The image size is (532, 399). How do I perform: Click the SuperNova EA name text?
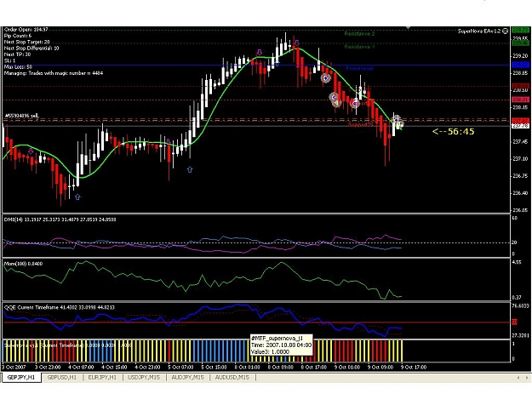click(479, 31)
